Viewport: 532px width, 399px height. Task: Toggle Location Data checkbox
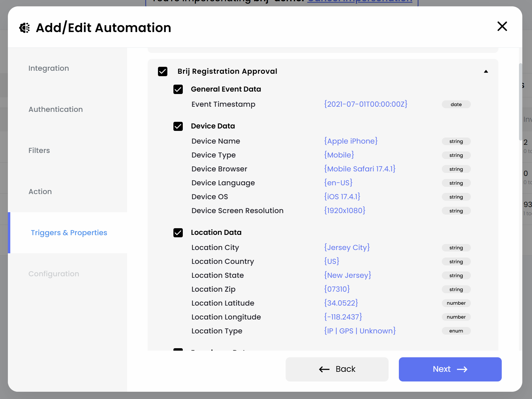click(x=178, y=232)
